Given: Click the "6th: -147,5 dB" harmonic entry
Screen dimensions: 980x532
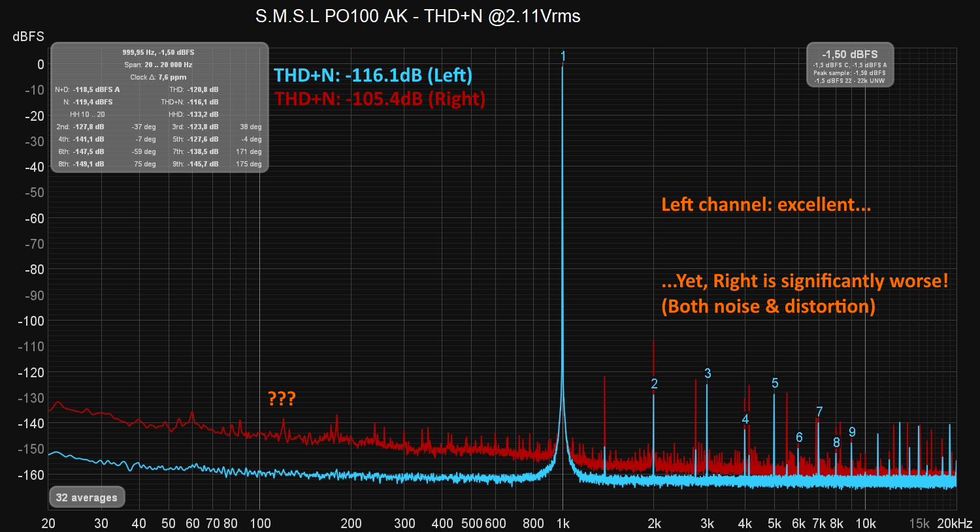Looking at the screenshot, I should coord(81,151).
